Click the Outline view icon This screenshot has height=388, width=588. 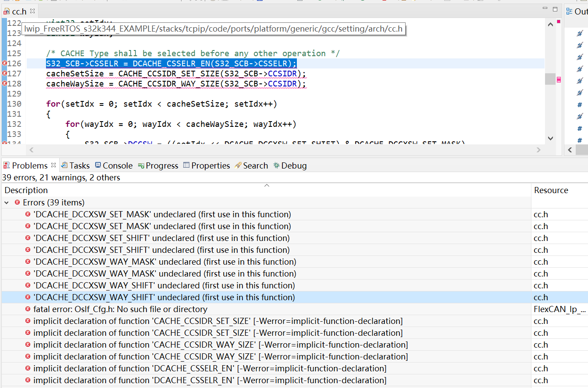[569, 11]
